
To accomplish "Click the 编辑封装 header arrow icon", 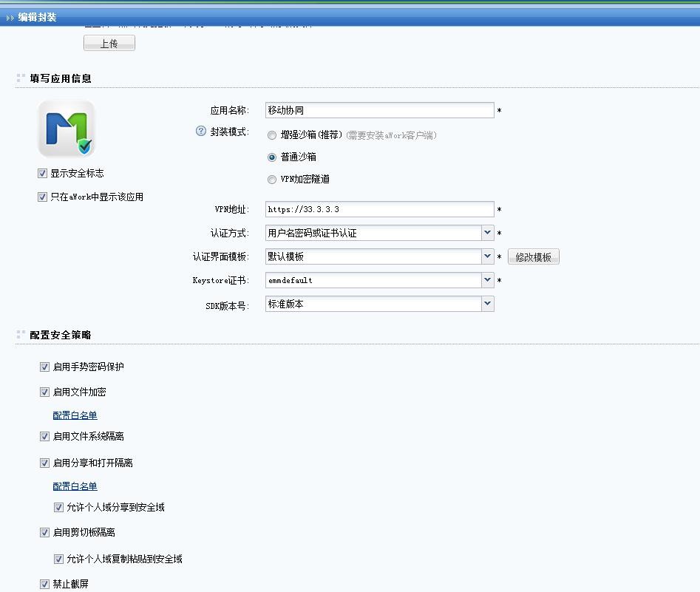I will 10,17.
